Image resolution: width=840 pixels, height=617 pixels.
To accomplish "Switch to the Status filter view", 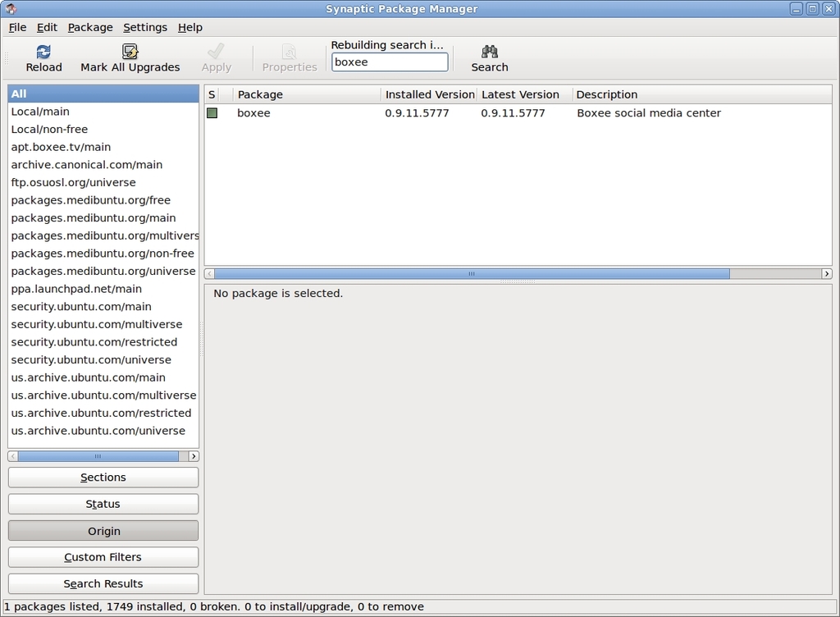I will (x=103, y=504).
